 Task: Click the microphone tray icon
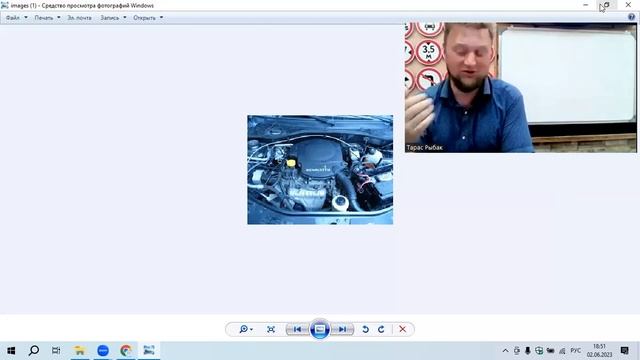pos(528,351)
